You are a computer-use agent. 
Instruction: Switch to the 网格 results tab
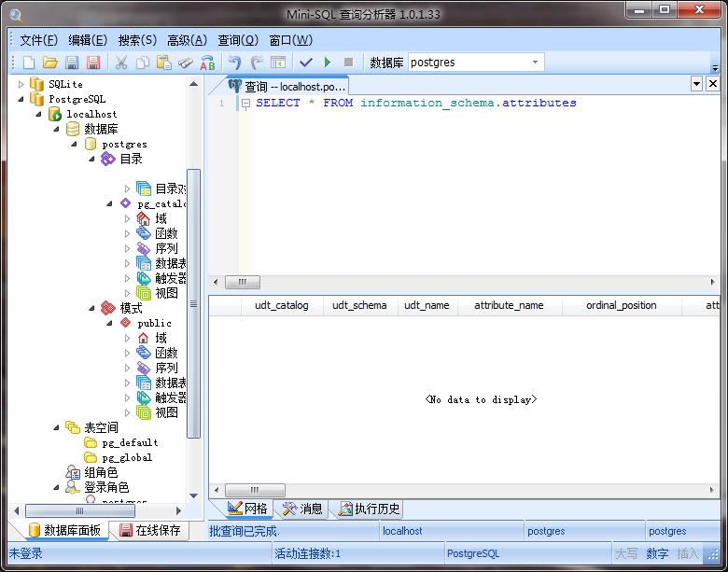(247, 509)
